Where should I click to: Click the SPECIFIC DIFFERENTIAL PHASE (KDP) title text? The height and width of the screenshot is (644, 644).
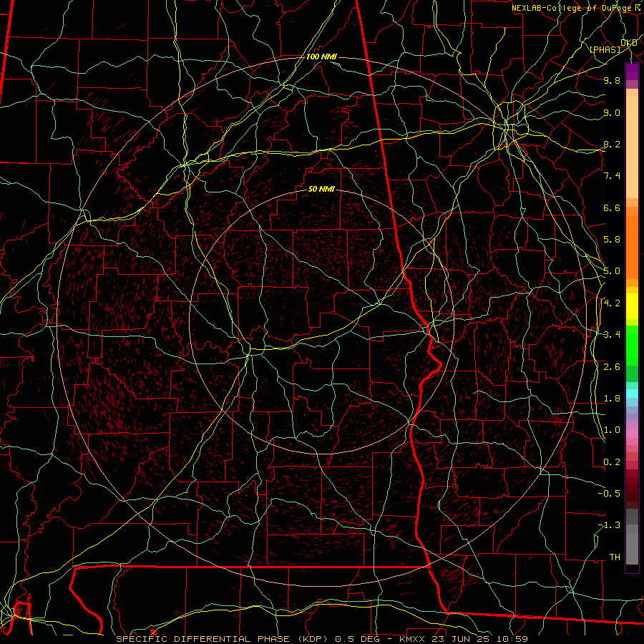(x=223, y=639)
